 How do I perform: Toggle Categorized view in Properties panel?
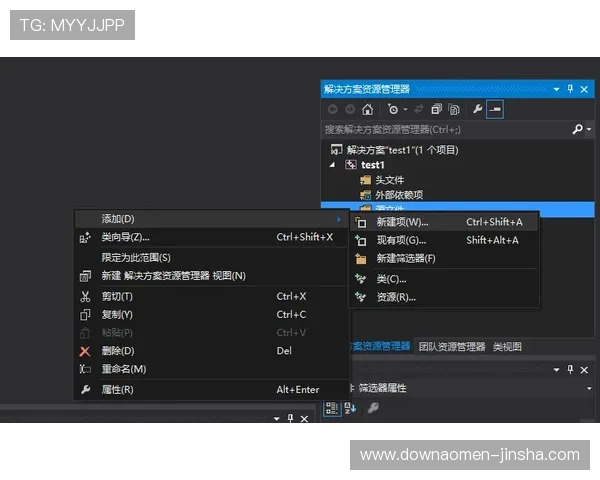(x=332, y=408)
